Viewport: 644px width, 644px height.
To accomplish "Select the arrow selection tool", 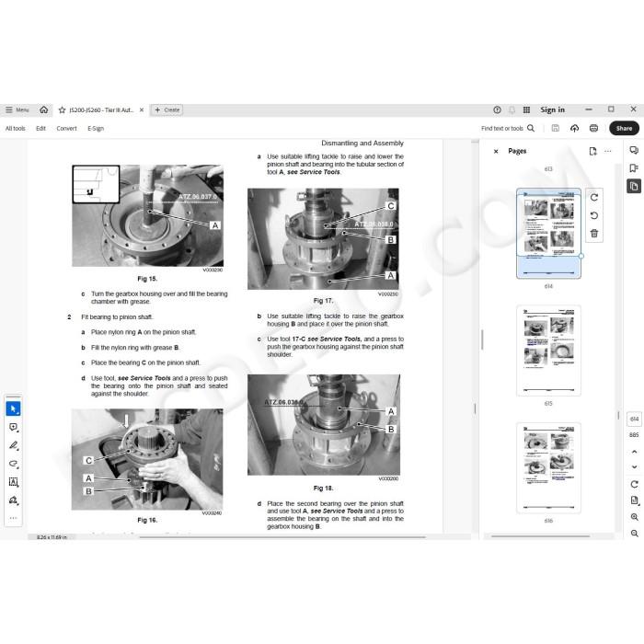I will [13, 409].
